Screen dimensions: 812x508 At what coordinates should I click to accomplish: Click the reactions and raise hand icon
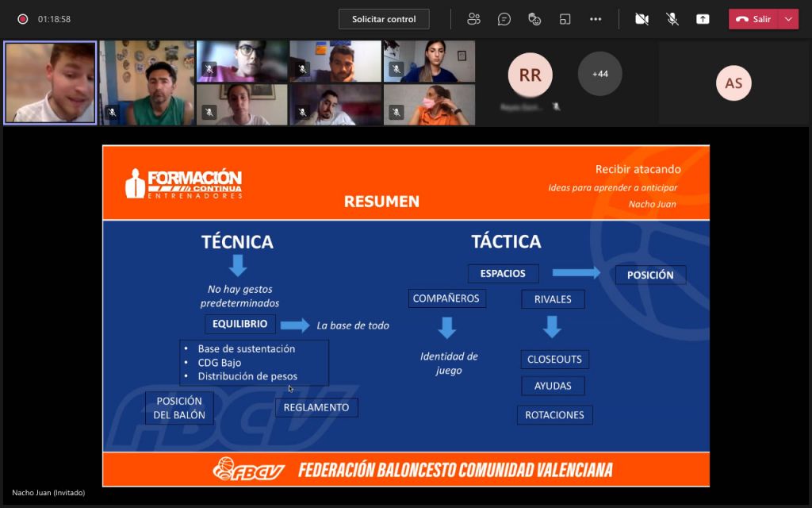(x=534, y=19)
